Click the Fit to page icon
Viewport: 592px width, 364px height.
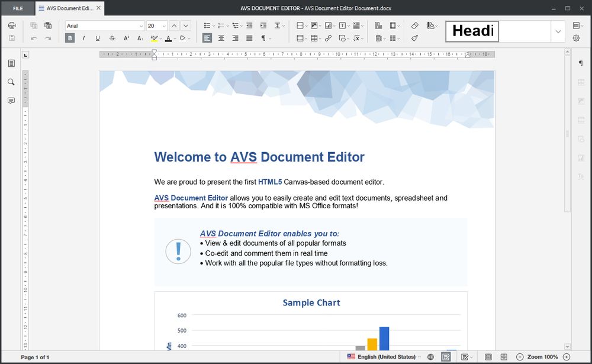(x=488, y=357)
